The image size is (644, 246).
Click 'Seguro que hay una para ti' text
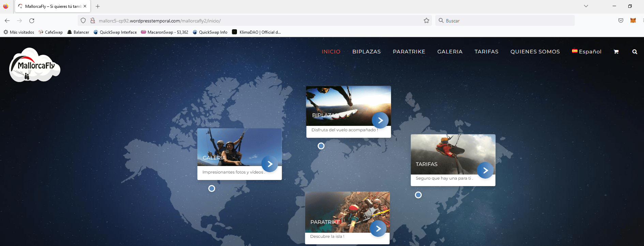click(x=444, y=178)
